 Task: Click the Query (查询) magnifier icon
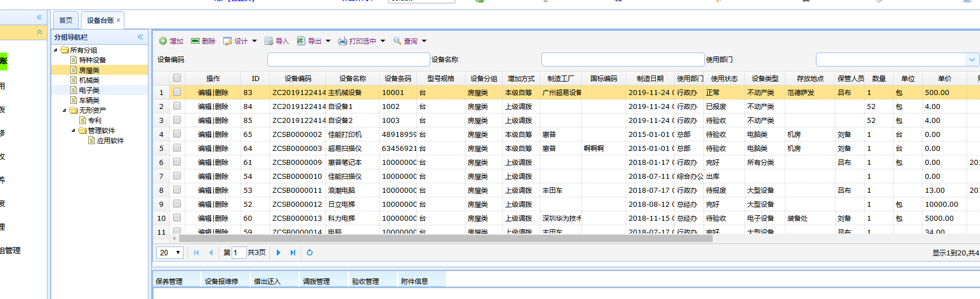397,41
